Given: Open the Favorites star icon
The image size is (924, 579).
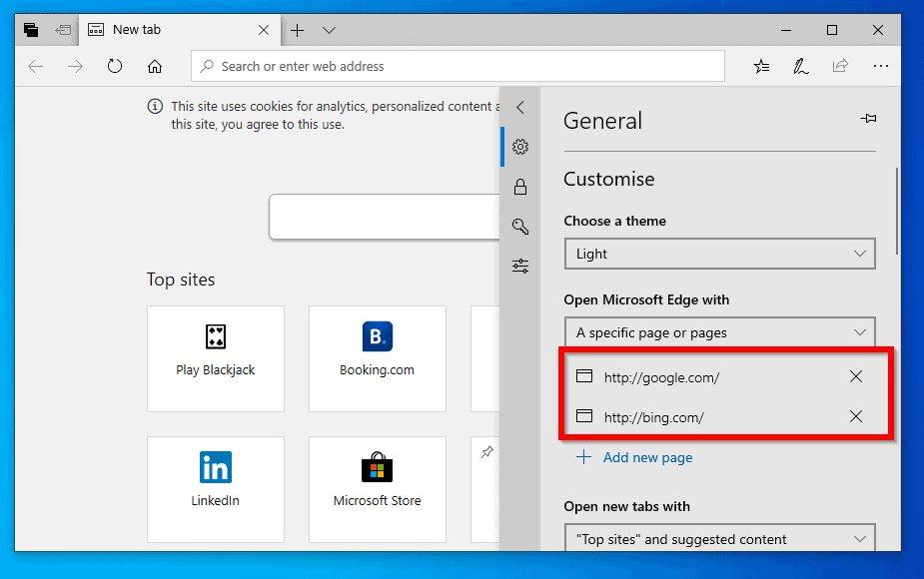Looking at the screenshot, I should 761,66.
